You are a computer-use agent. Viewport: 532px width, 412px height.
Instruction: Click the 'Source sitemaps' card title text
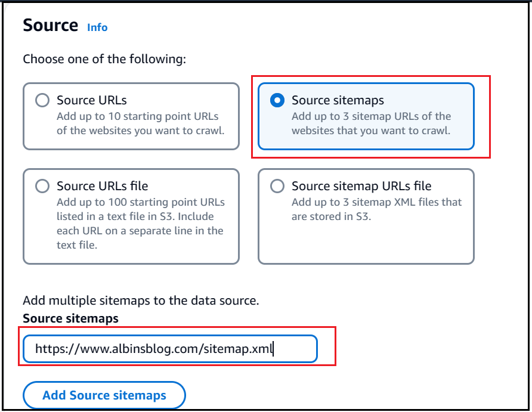pyautogui.click(x=338, y=100)
